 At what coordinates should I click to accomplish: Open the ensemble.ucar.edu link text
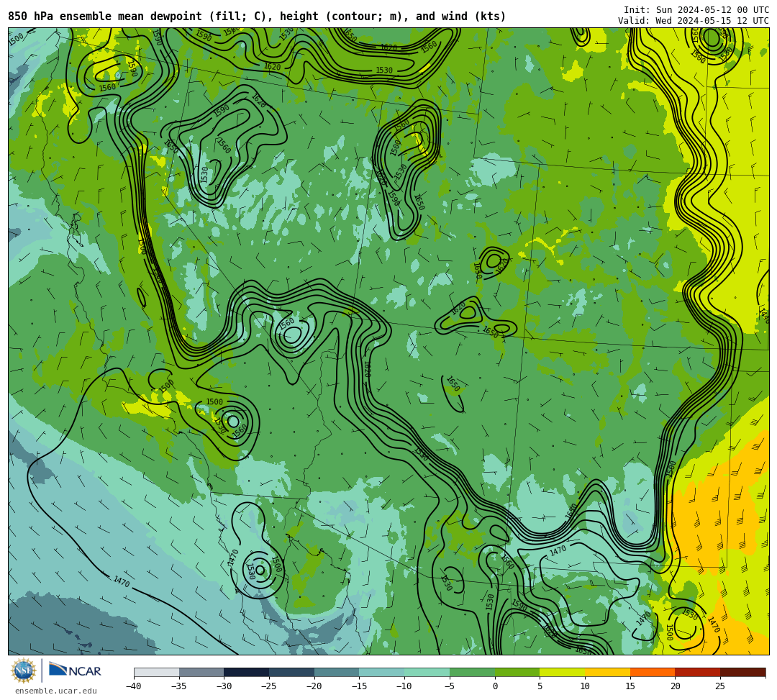tap(56, 691)
